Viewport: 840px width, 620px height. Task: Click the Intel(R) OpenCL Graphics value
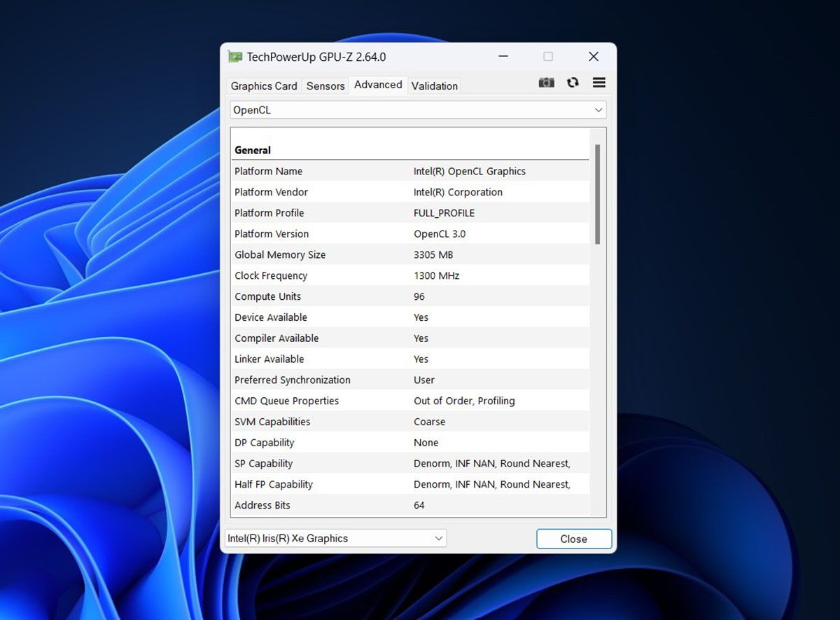(x=470, y=171)
